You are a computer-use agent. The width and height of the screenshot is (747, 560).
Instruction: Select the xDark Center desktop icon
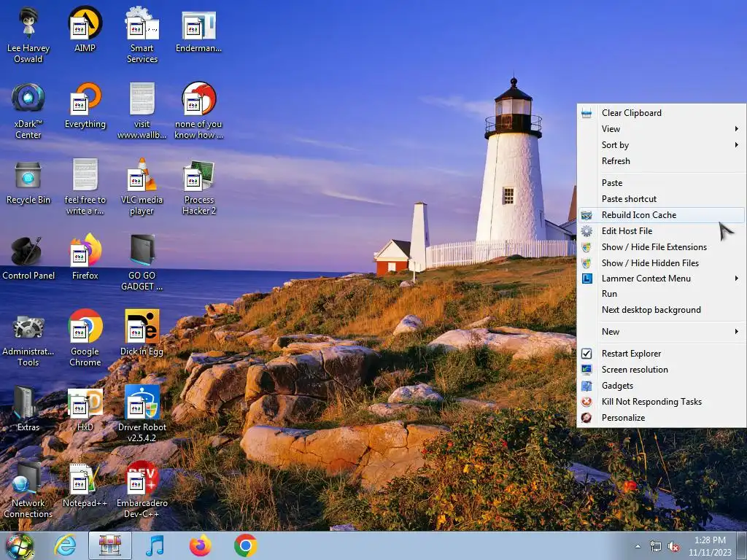pos(28,111)
